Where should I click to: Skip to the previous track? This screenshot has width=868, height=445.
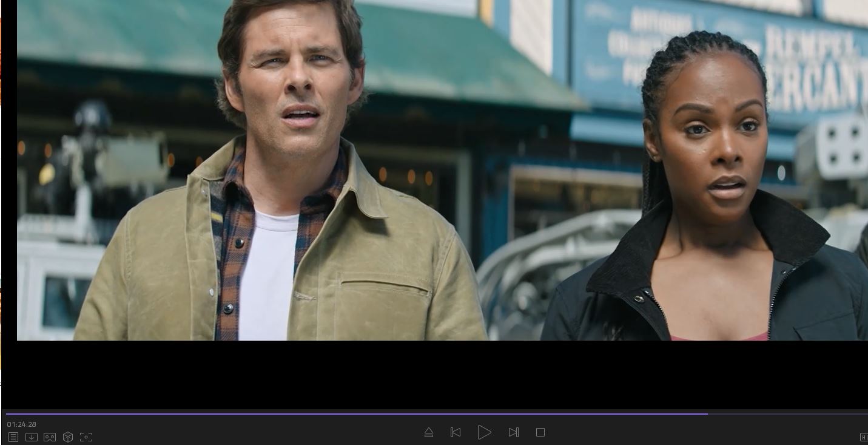(x=456, y=432)
